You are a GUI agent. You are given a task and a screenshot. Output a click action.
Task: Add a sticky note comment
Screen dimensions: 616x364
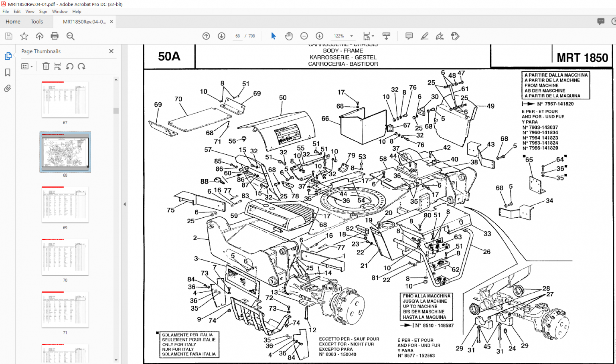[409, 36]
